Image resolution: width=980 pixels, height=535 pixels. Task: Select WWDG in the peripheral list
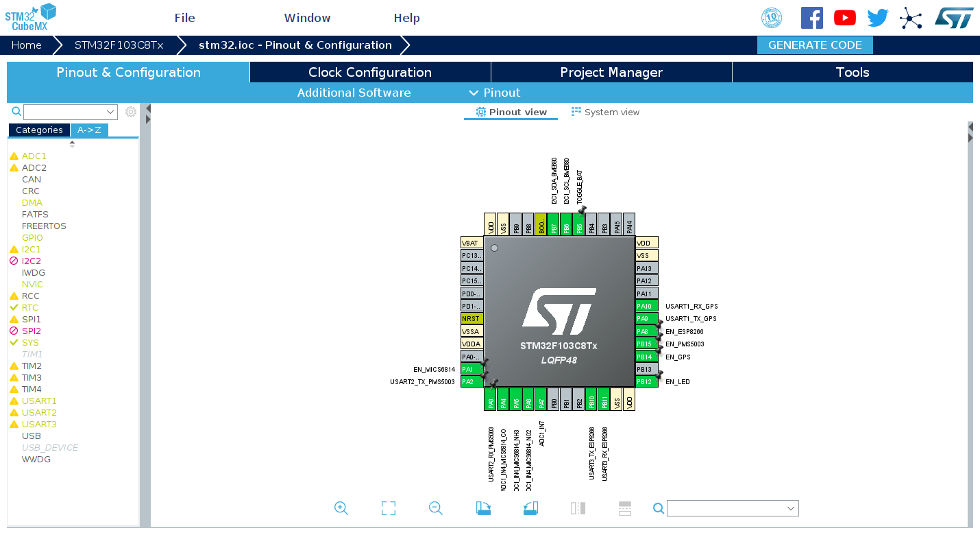point(36,460)
